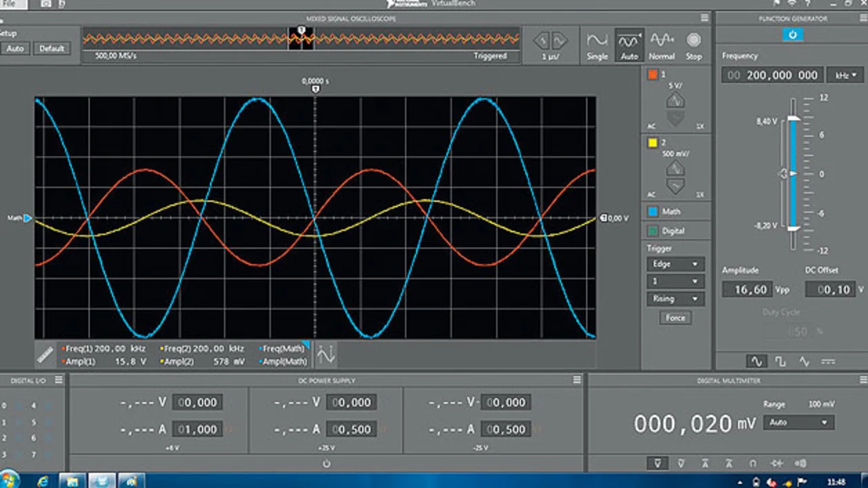
Task: Open the trigger source dropdown
Action: (x=675, y=281)
